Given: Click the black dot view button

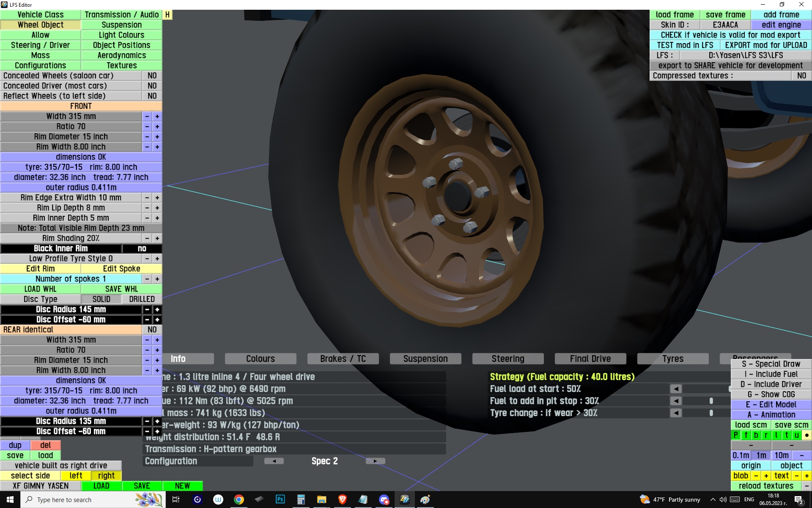Looking at the screenshot, I should (x=807, y=435).
